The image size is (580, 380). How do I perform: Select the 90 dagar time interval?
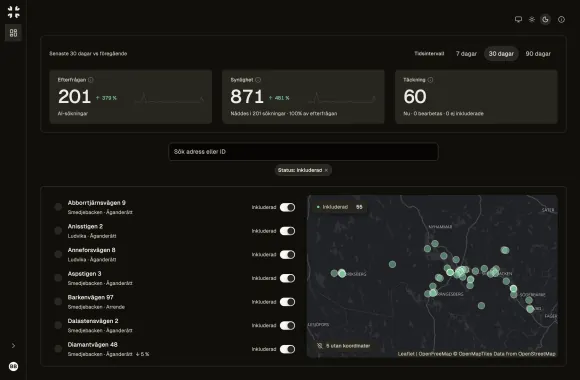(538, 54)
